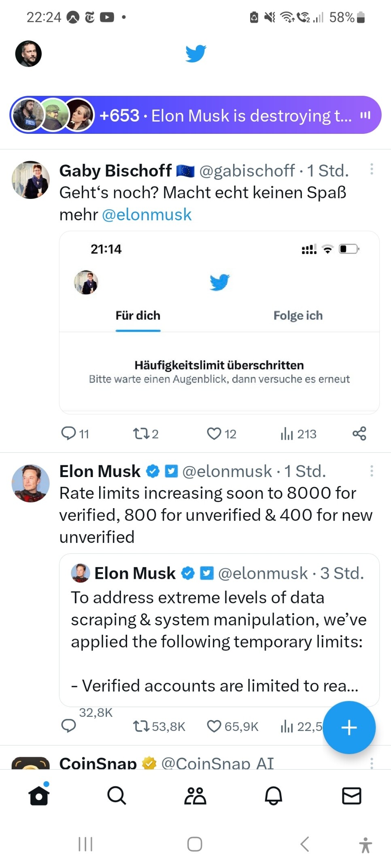Open the search tab
The width and height of the screenshot is (391, 868).
117,796
